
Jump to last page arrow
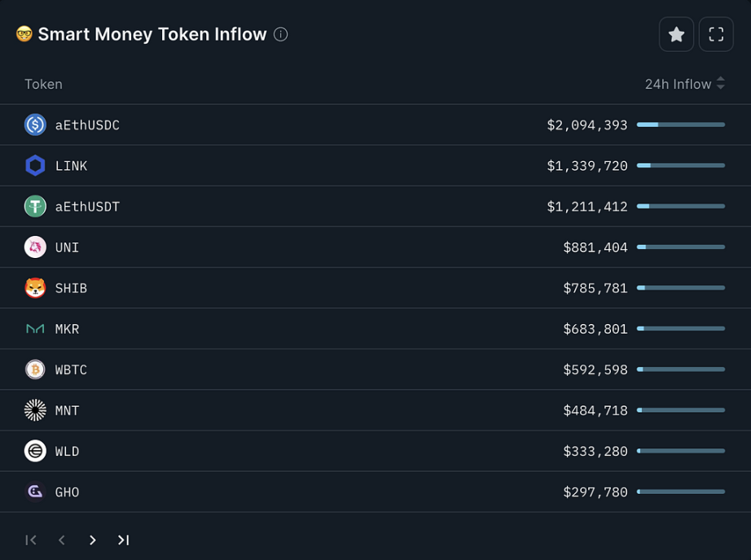tap(123, 540)
